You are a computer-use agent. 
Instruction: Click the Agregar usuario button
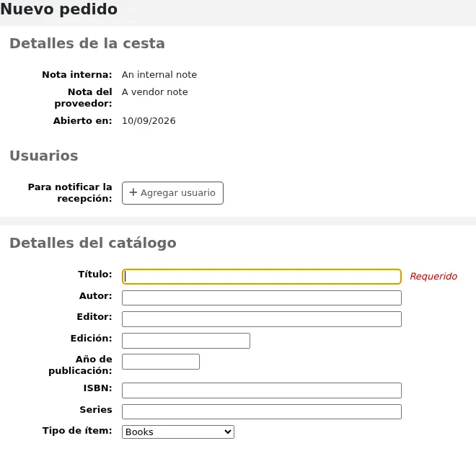tap(172, 193)
